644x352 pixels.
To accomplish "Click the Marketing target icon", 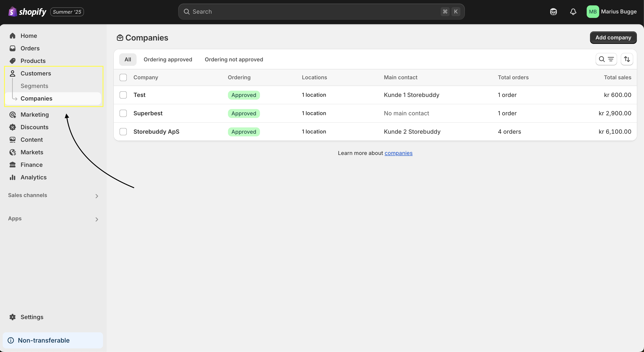I will pyautogui.click(x=13, y=114).
